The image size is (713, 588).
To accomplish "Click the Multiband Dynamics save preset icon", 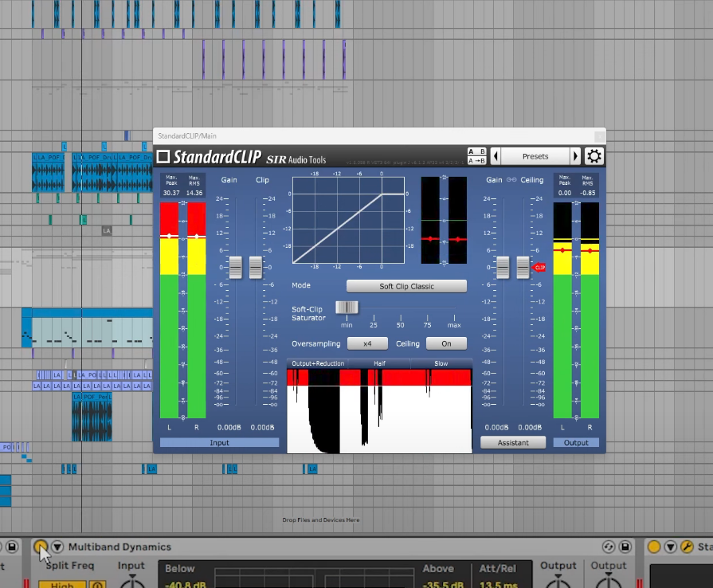I will tap(625, 547).
